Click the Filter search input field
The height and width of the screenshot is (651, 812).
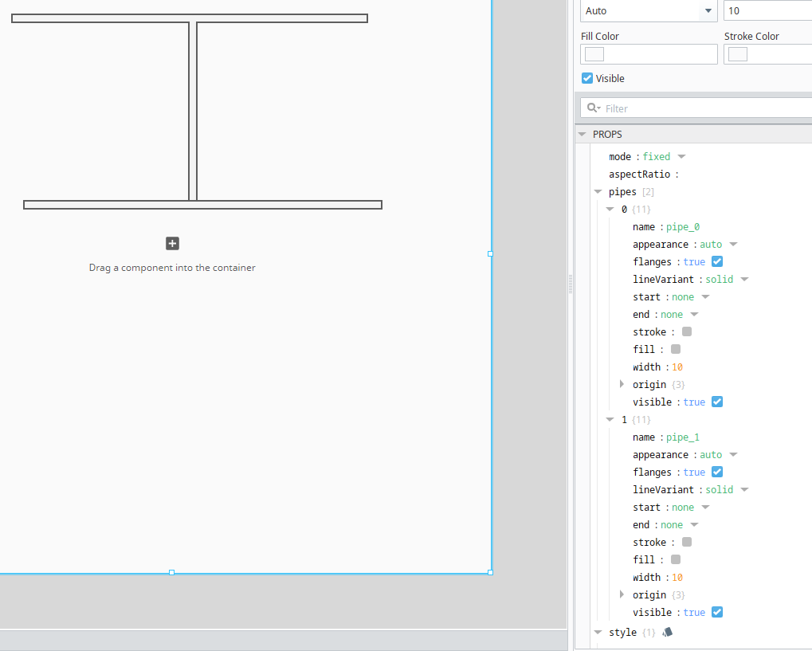(x=701, y=108)
